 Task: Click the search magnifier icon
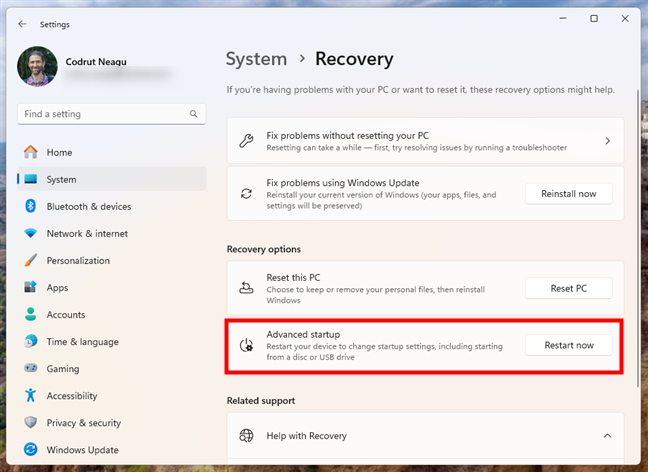pos(193,114)
